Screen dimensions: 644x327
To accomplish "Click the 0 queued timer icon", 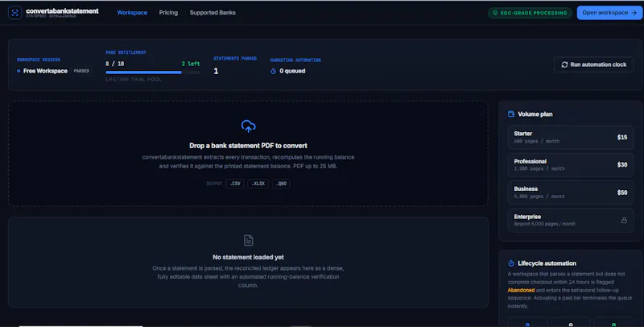I will 273,71.
